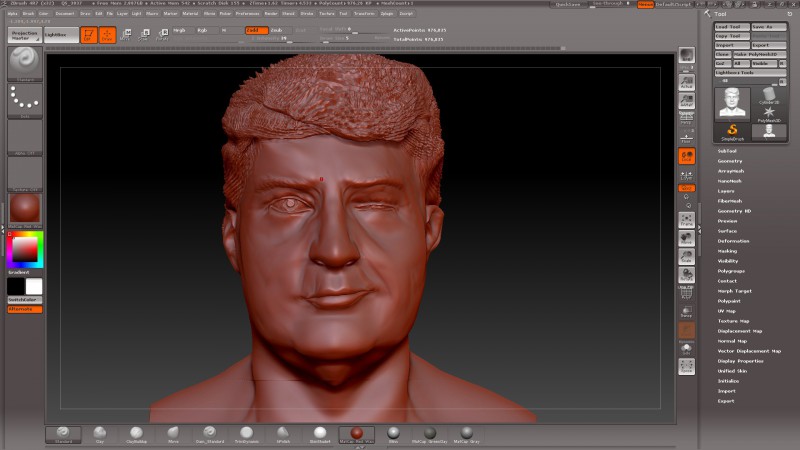Open the current brush picker thumbnail
This screenshot has height=450, width=800.
(24, 64)
